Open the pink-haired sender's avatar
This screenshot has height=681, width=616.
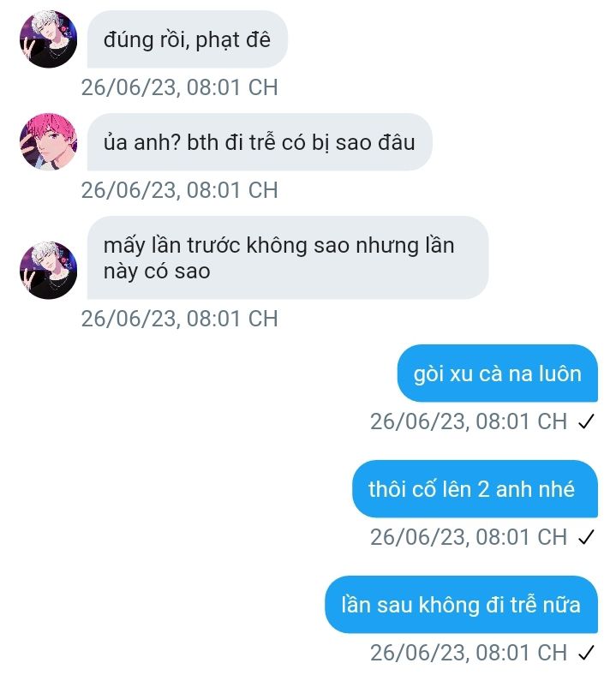pos(48,141)
